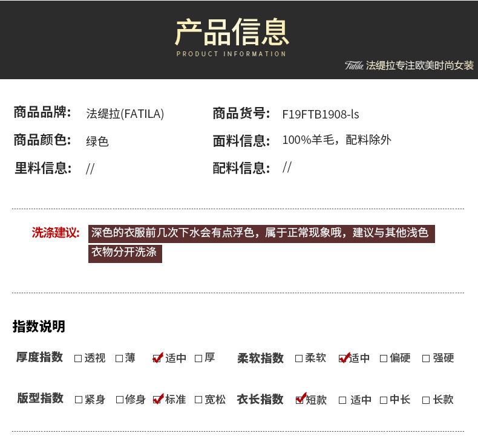Tick the 强硬 checkbox
This screenshot has height=448, width=478.
pyautogui.click(x=426, y=358)
